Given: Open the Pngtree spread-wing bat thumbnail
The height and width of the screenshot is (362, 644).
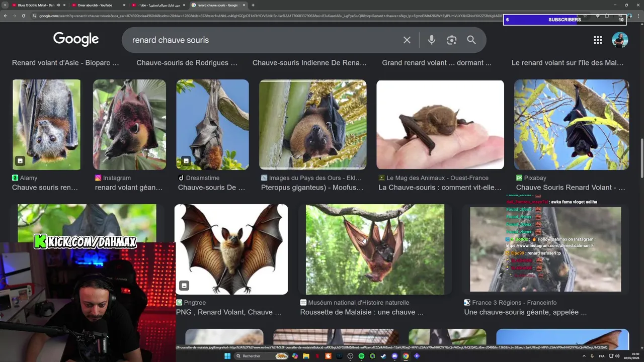Looking at the screenshot, I should [231, 249].
